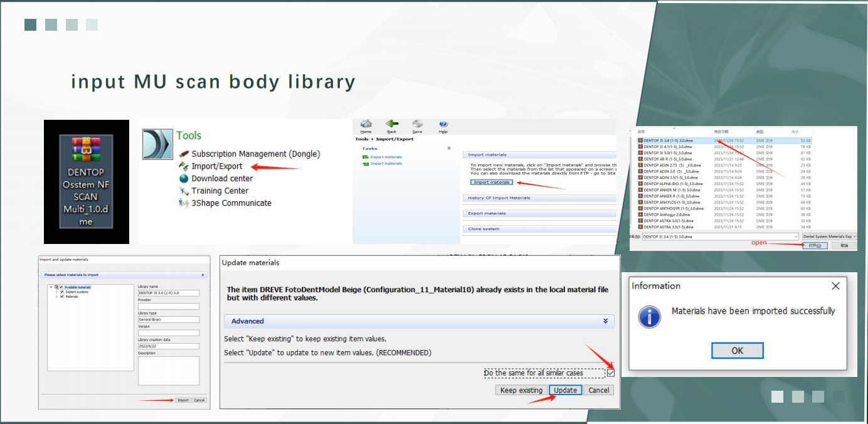Open the DENTOP Osstem NF SCAN archive icon
Image resolution: width=868 pixels, height=424 pixels.
(x=86, y=149)
